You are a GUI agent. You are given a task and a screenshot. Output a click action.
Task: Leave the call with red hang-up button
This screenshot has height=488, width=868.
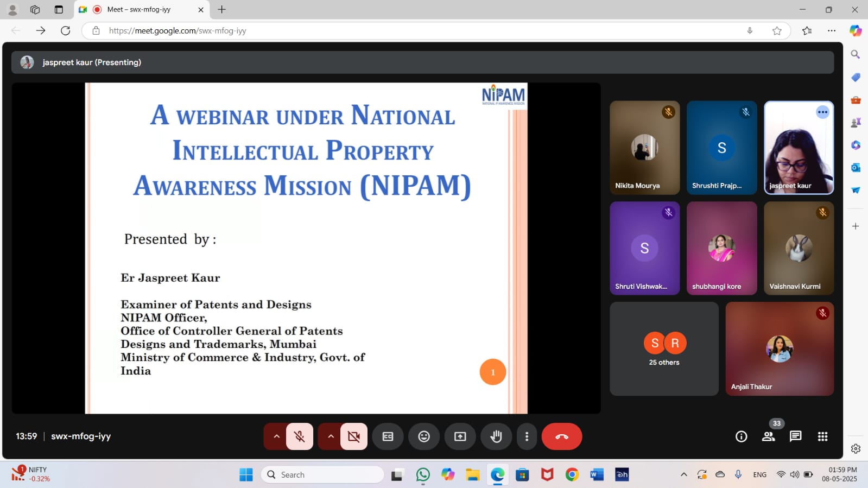(x=562, y=436)
